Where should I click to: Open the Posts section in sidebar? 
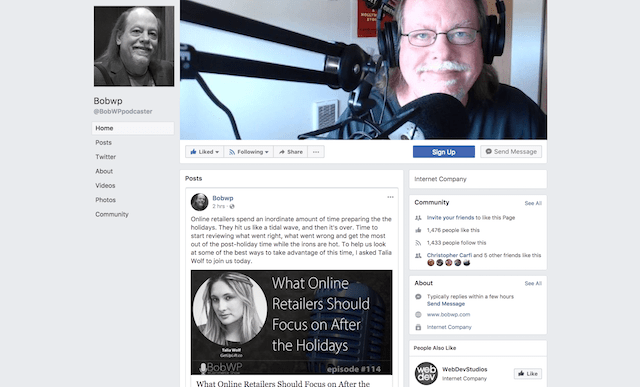coord(103,142)
